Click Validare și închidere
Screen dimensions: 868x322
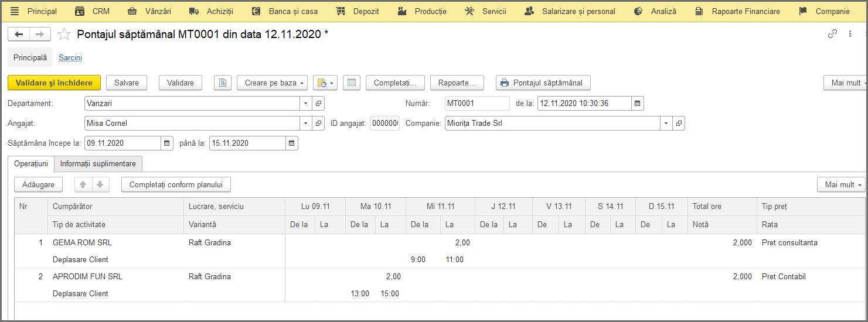tap(55, 83)
